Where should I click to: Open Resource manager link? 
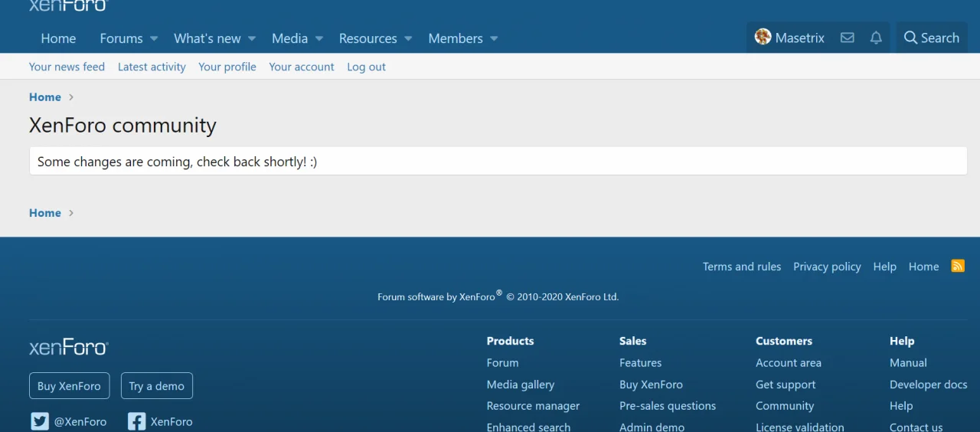coord(533,406)
